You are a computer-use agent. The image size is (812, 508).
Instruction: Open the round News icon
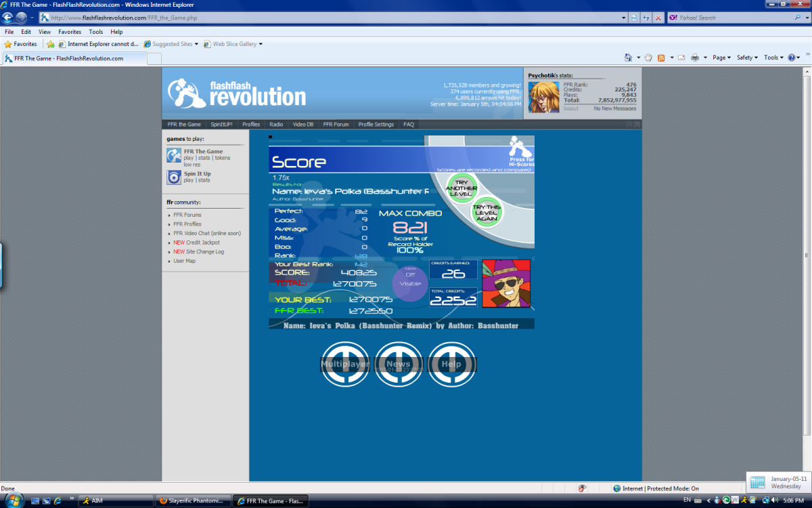click(399, 364)
